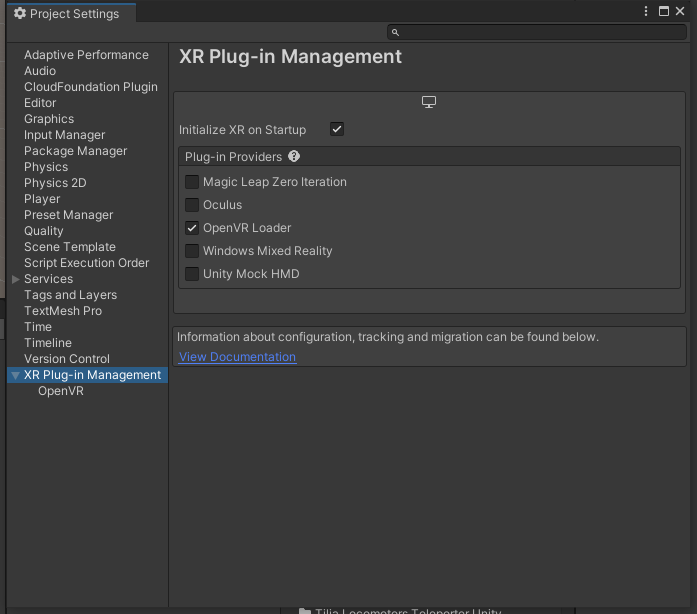Open Tags and Layers settings
Image resolution: width=697 pixels, height=614 pixels.
pos(71,295)
